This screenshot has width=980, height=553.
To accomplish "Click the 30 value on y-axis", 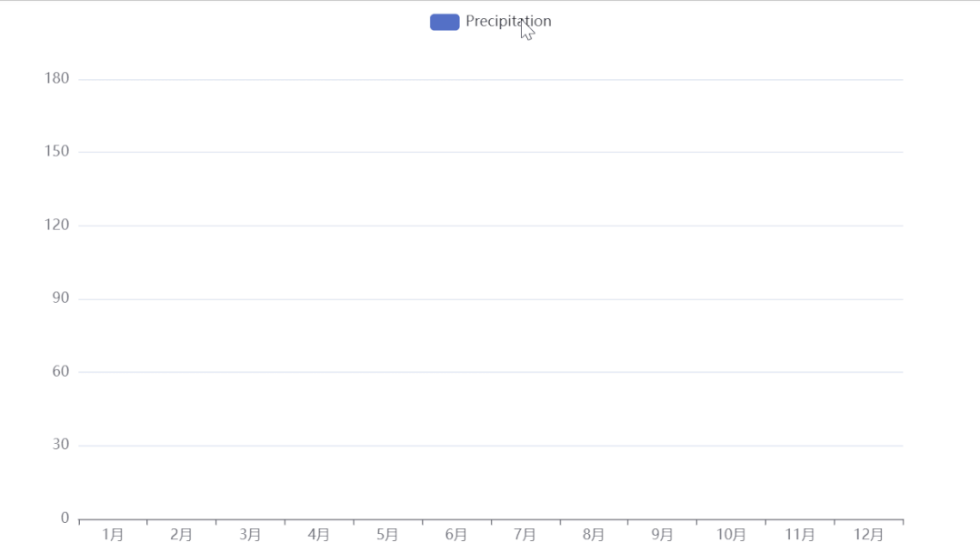I will (x=60, y=445).
